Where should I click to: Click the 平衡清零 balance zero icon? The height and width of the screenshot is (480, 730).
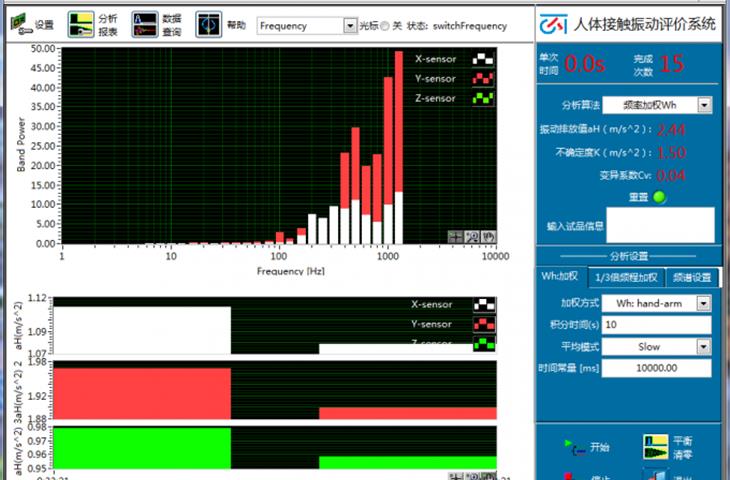655,447
